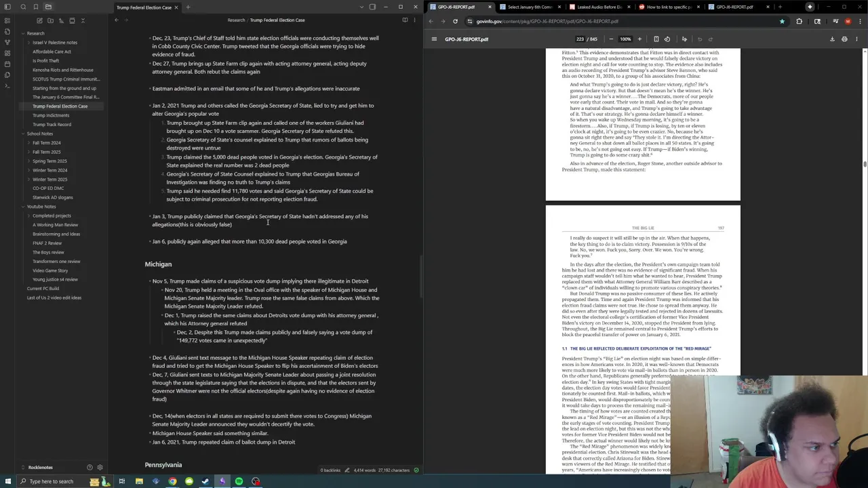868x488 pixels.
Task: Toggle the bookmark star for this page
Action: pyautogui.click(x=782, y=22)
